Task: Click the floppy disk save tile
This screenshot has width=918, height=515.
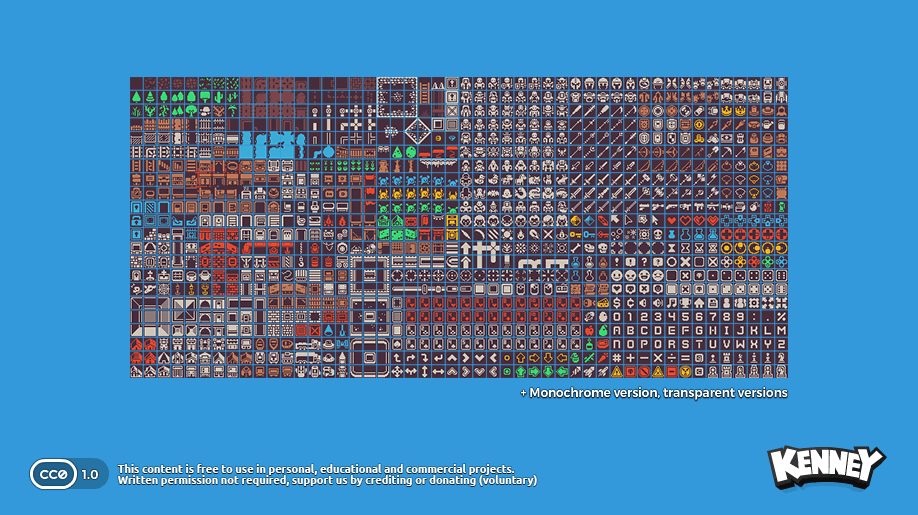Action: point(713,303)
